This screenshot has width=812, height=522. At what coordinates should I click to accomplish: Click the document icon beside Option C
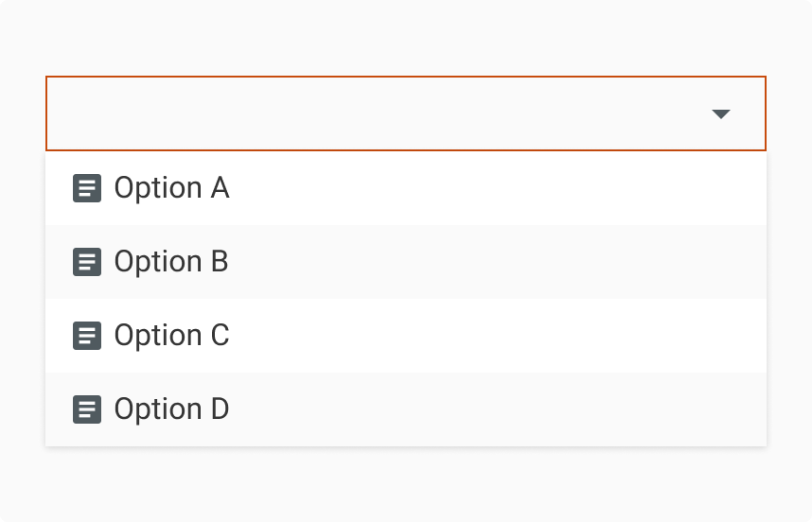tap(87, 336)
